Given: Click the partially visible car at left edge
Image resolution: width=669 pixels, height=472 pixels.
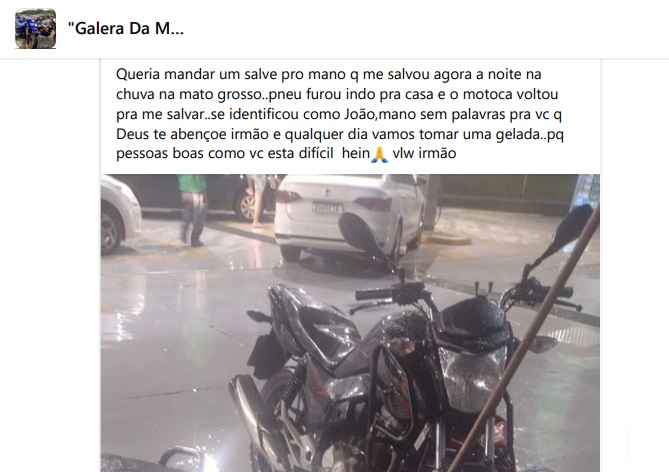Looking at the screenshot, I should [x=120, y=213].
